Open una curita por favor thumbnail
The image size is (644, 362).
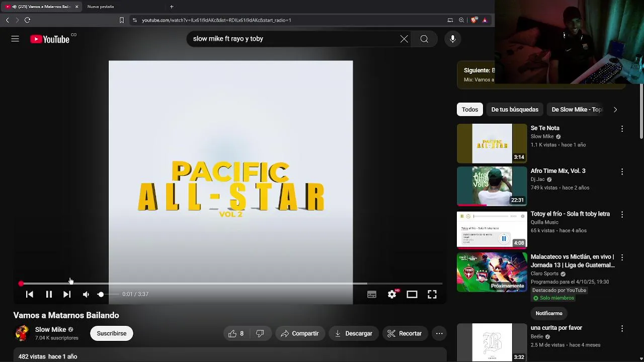coord(492,342)
